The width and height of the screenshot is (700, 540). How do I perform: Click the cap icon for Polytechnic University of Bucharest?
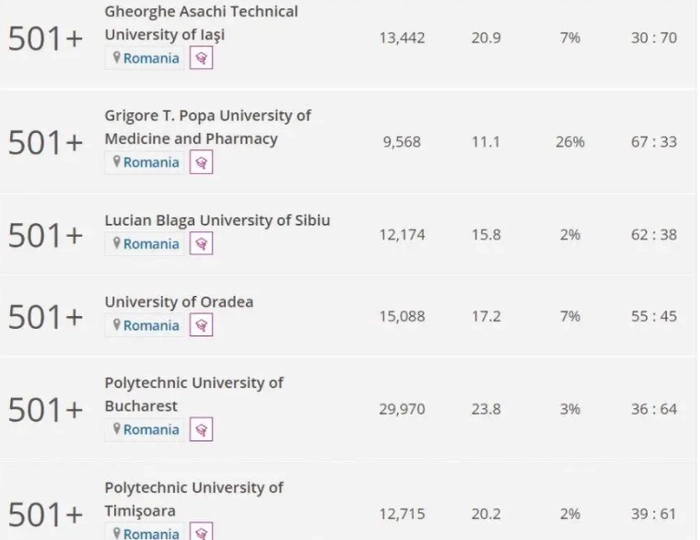[x=201, y=430]
